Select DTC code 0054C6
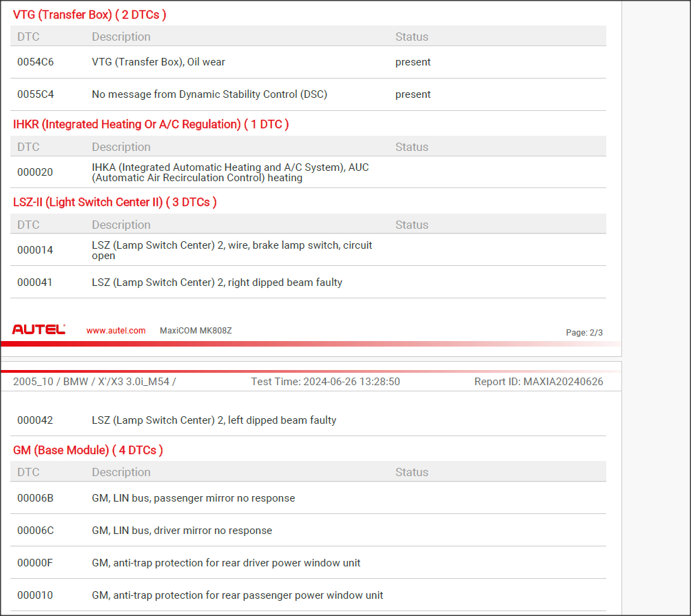The image size is (691, 616). (35, 62)
